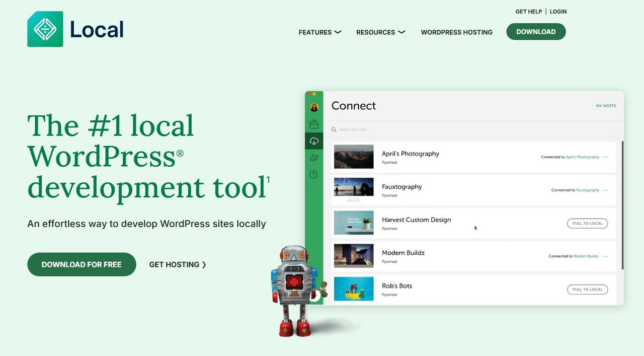
Task: Open Fauxtography thumbnail
Action: 354,190
